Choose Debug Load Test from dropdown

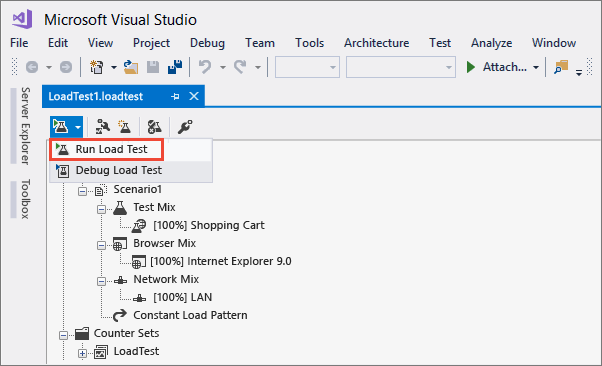[131, 171]
